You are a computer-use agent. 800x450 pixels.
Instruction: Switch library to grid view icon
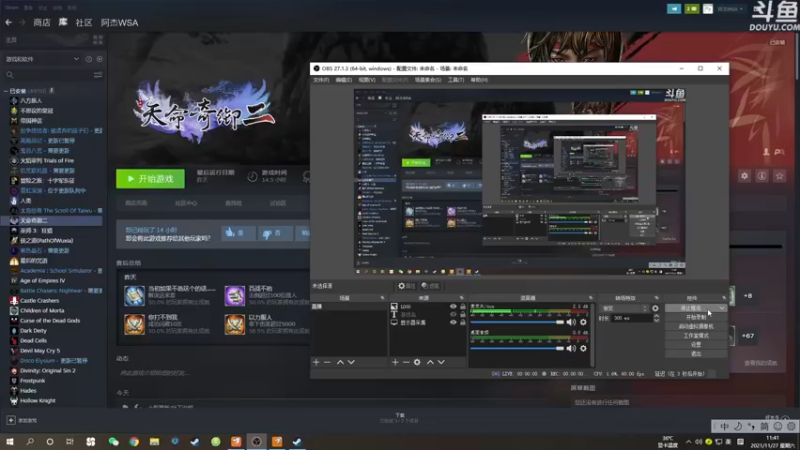pos(98,40)
